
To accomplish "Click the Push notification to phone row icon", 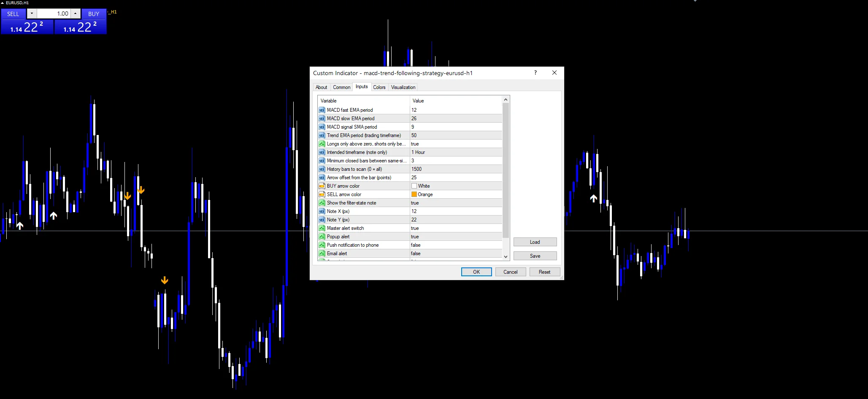I will pyautogui.click(x=322, y=245).
